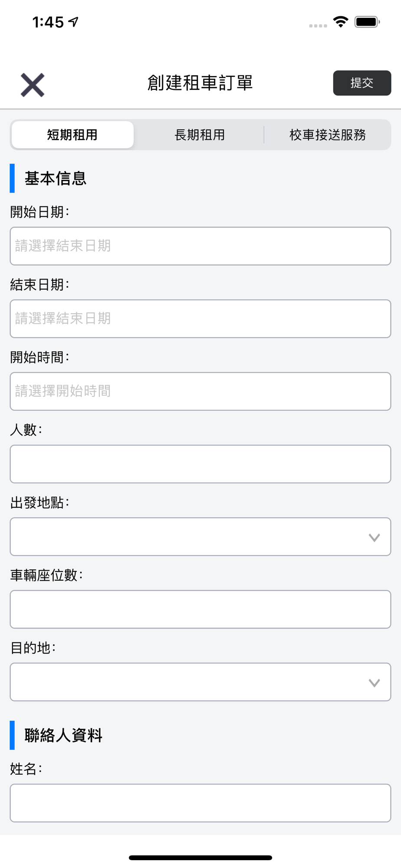The height and width of the screenshot is (868, 401).
Task: Tap the Wi-Fi status icon
Action: click(x=341, y=22)
